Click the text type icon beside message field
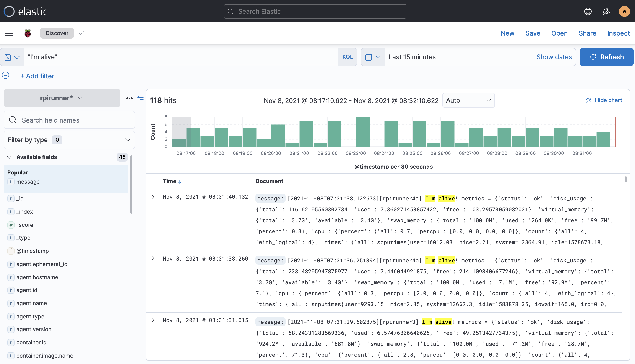Image resolution: width=635 pixels, height=364 pixels. [x=10, y=182]
